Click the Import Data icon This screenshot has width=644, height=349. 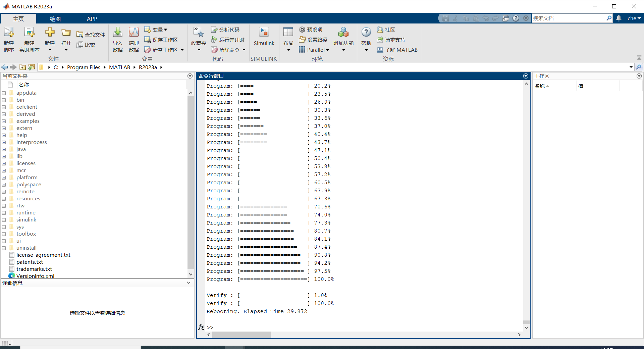117,33
